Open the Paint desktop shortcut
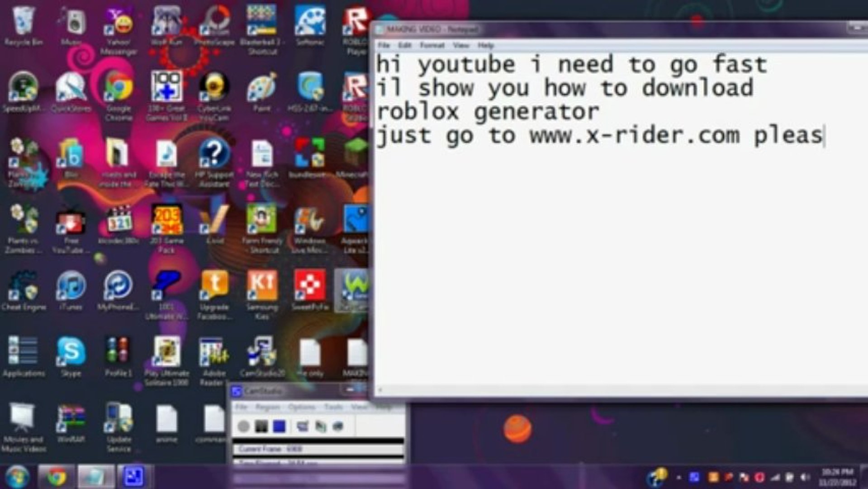This screenshot has width=868, height=489. [261, 93]
